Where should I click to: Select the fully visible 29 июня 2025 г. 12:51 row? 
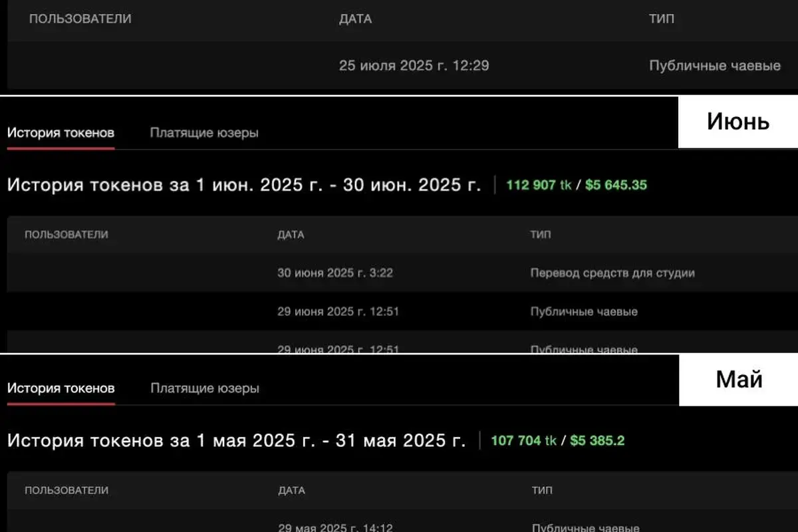(x=338, y=311)
